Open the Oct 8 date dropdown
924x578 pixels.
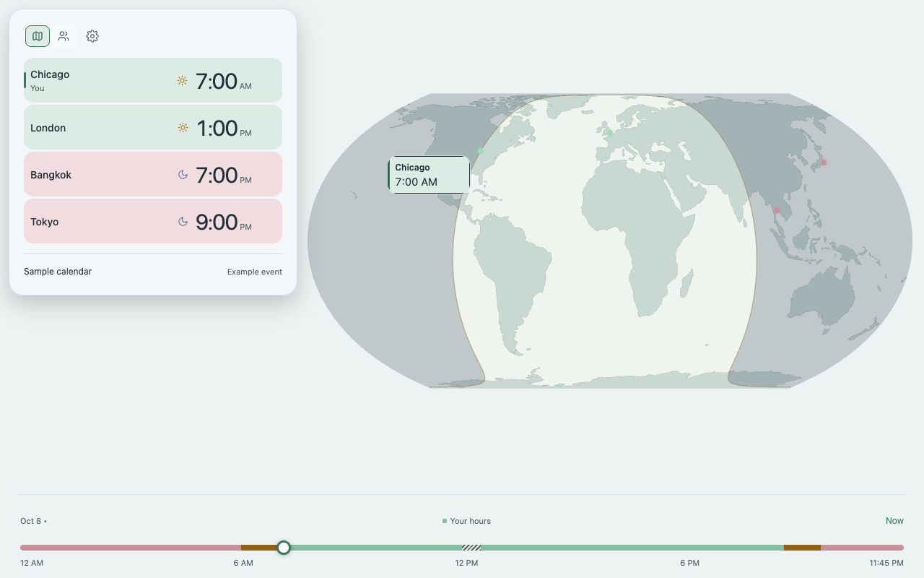pyautogui.click(x=34, y=521)
